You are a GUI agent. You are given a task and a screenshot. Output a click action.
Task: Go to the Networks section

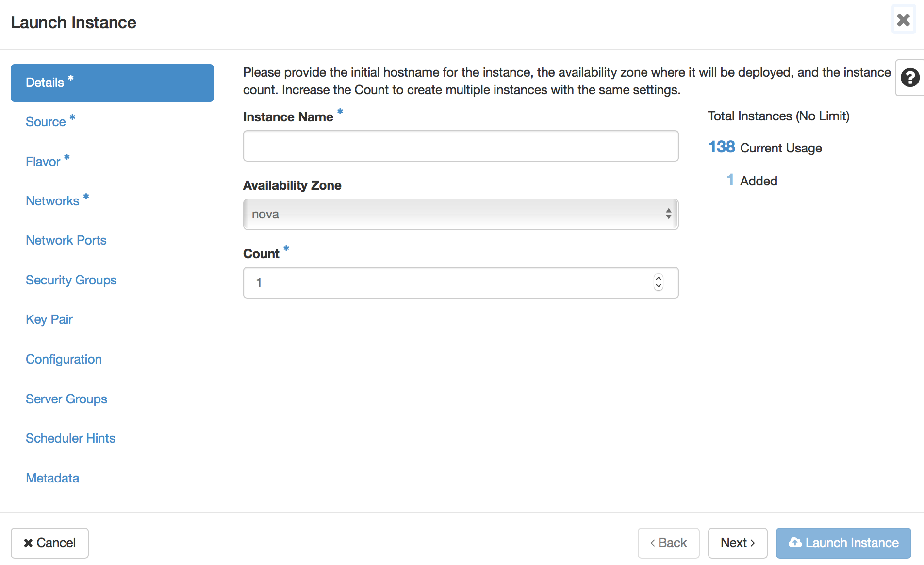pyautogui.click(x=52, y=201)
